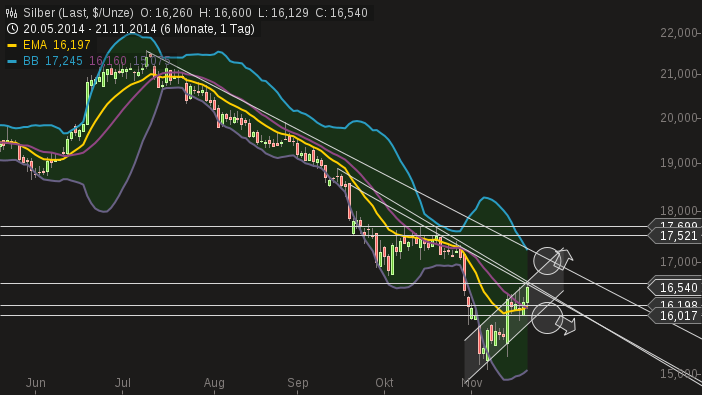This screenshot has width=702, height=395.
Task: Click the 21,000 price axis label
Action: [x=679, y=74]
